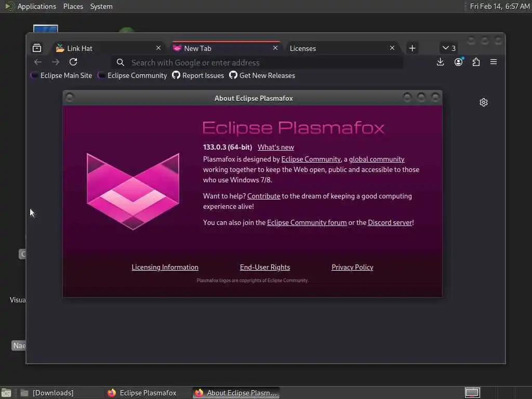Click the GitHub icon beside Report Issues
Viewport: 532px width, 399px height.
pos(176,75)
